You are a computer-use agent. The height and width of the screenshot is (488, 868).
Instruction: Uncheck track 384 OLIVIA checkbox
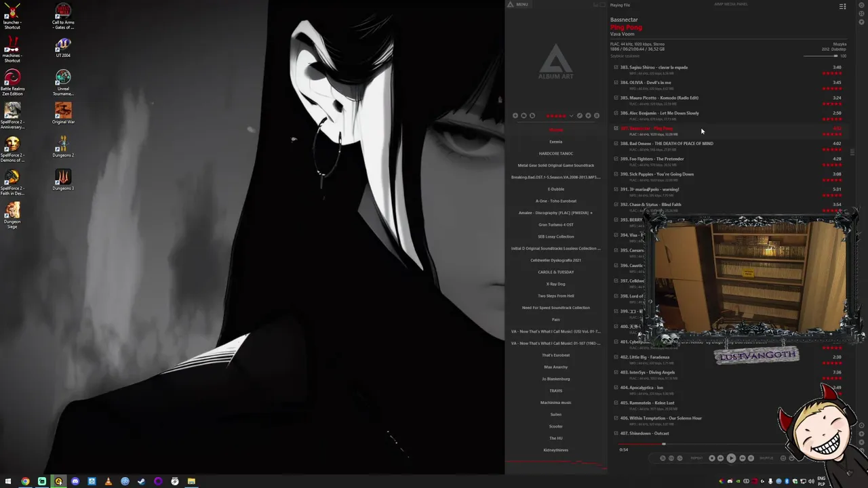pyautogui.click(x=616, y=83)
